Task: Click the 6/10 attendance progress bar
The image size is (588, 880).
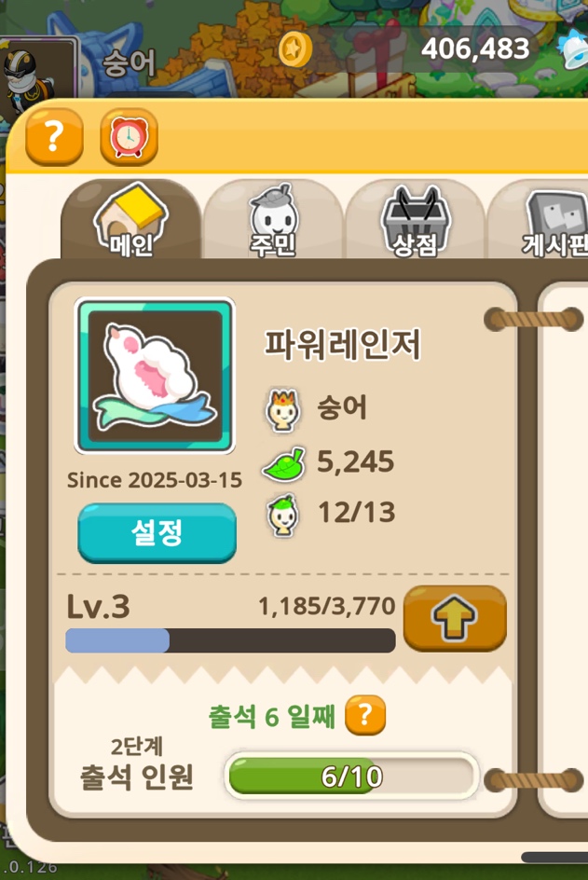Action: tap(352, 776)
